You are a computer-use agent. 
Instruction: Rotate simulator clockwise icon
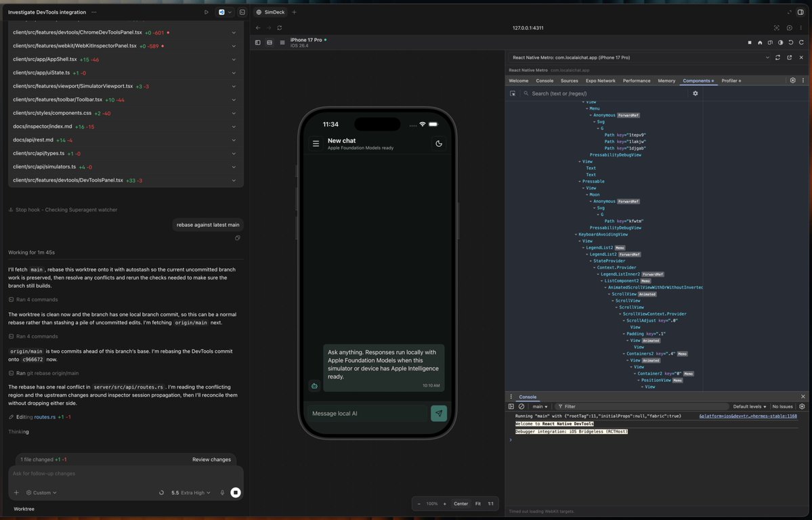pyautogui.click(x=801, y=43)
